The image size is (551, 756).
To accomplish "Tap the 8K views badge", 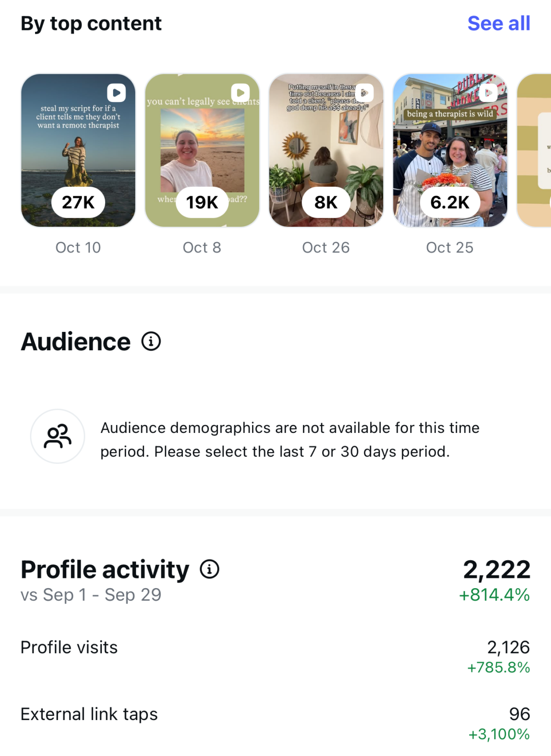I will [x=326, y=202].
